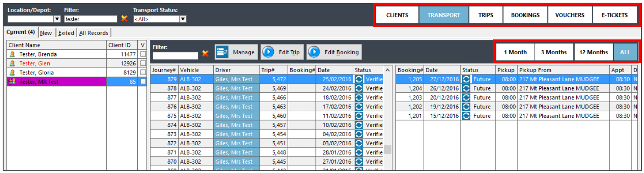Click the journey Filter text field
644x173 pixels.
(x=175, y=56)
